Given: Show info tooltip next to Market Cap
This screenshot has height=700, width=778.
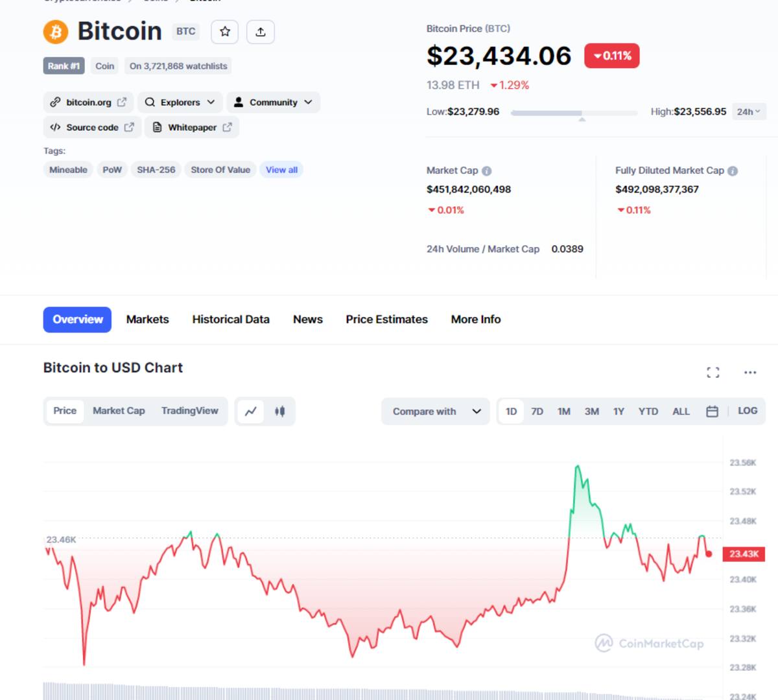Looking at the screenshot, I should coord(487,171).
